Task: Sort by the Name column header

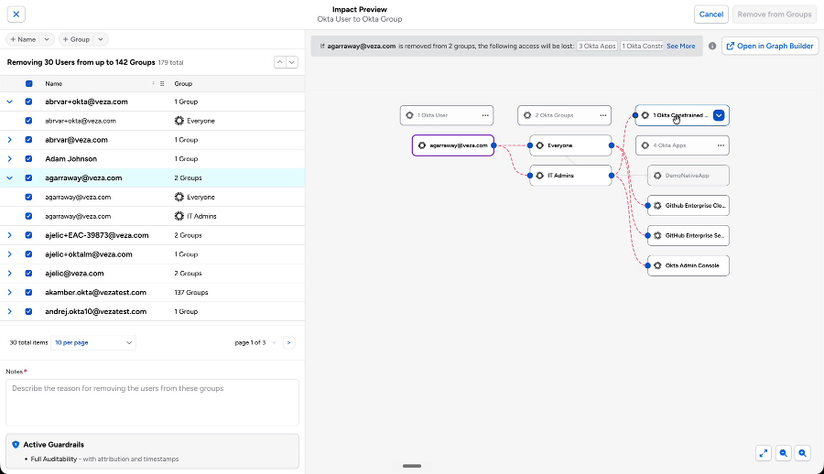Action: point(54,84)
